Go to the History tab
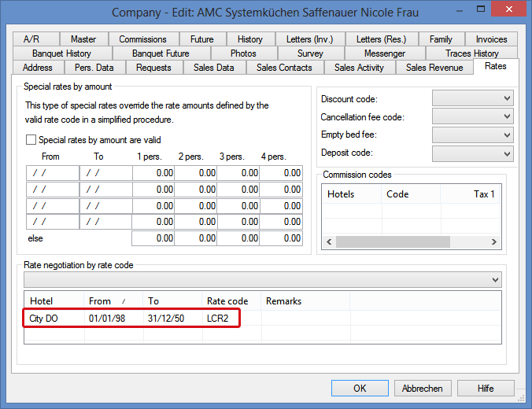532x409 pixels. pos(251,39)
